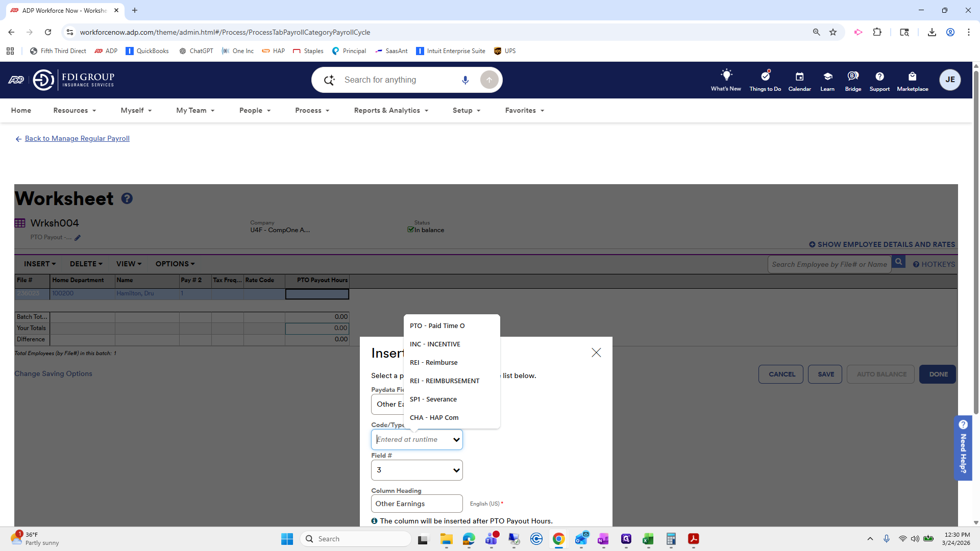The width and height of the screenshot is (980, 551).
Task: Click microphone icon in search bar
Action: point(465,80)
